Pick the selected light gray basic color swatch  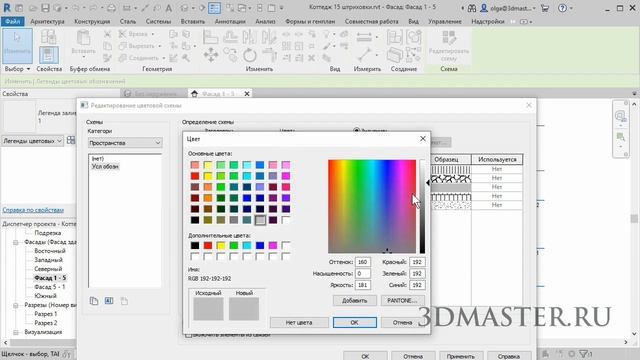260,220
